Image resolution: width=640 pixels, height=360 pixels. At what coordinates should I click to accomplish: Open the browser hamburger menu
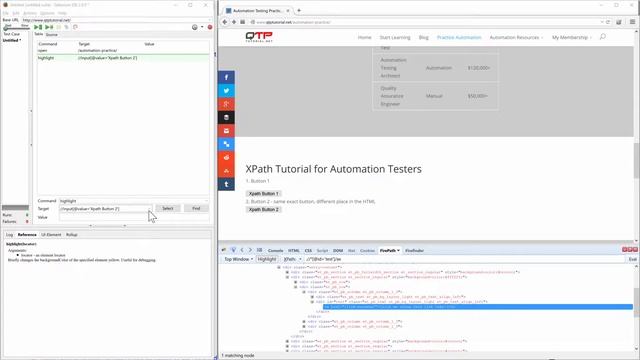click(632, 22)
